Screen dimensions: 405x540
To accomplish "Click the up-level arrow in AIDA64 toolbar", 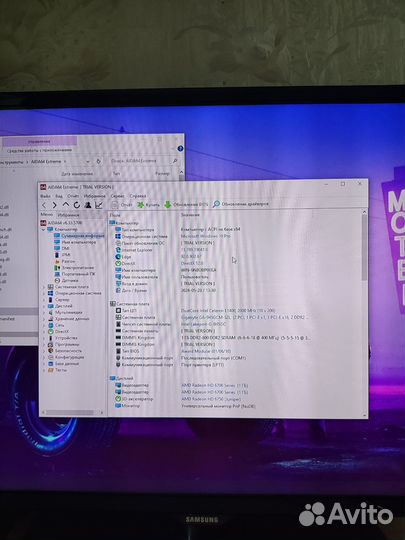I will (65, 205).
